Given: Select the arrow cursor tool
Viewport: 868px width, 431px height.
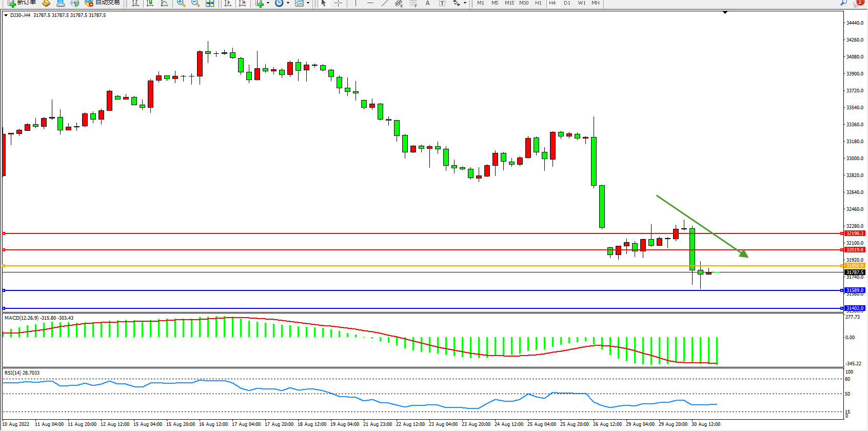Looking at the screenshot, I should point(324,3).
